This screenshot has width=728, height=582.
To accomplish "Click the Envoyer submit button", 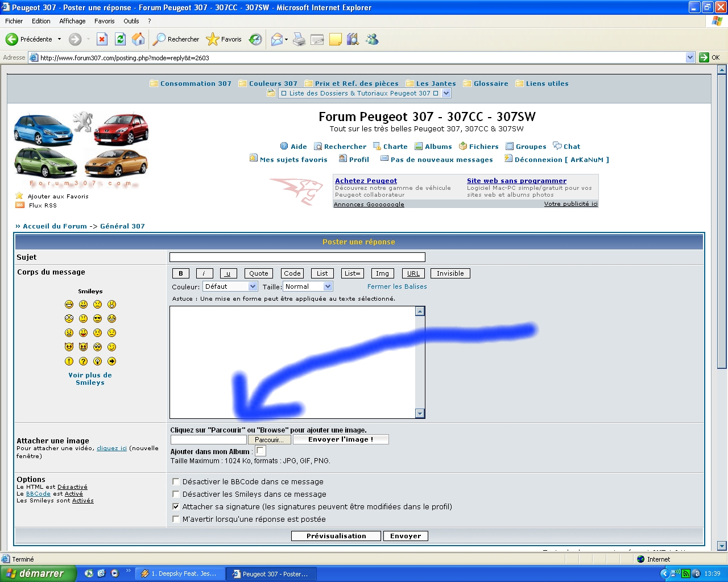I will pos(406,536).
